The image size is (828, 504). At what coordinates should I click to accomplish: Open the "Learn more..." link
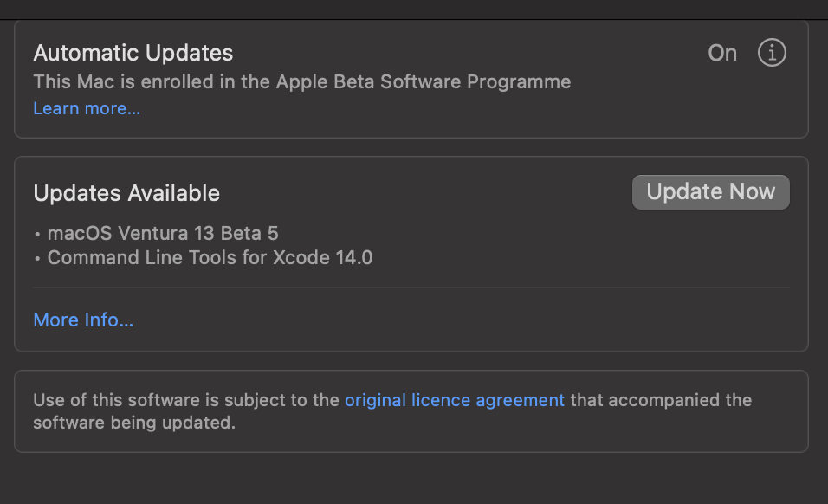(x=87, y=108)
